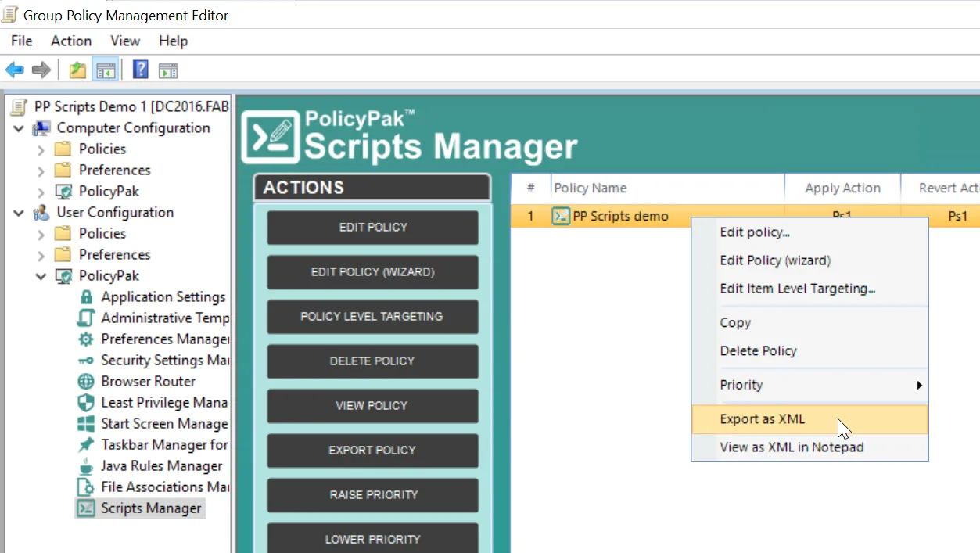Open the Priority submenu arrow

pyautogui.click(x=919, y=385)
